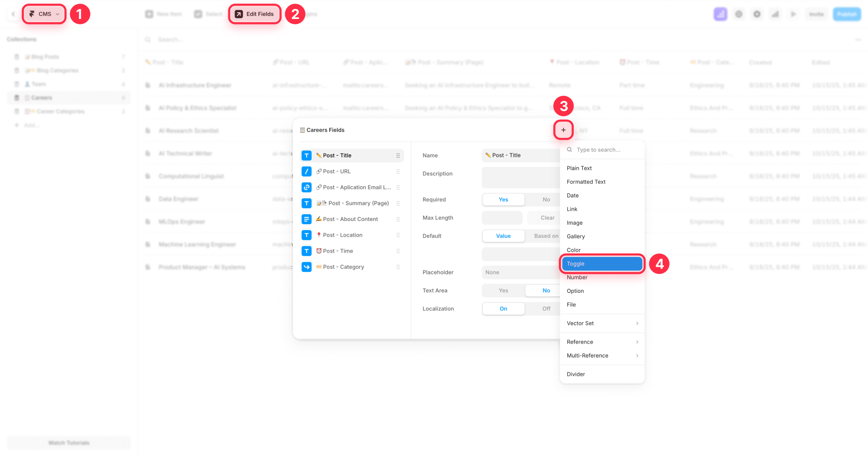Open the CMS dropdown
The width and height of the screenshot is (868, 456).
coord(44,14)
